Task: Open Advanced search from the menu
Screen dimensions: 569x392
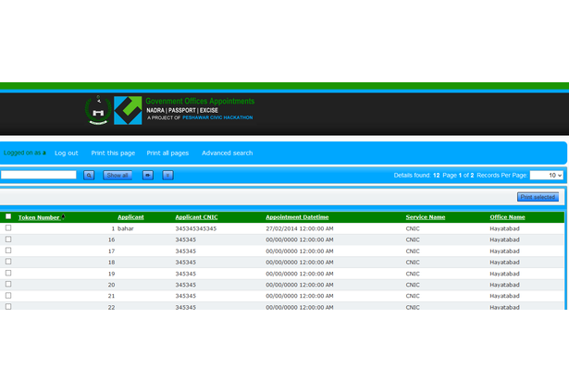Action: click(228, 153)
